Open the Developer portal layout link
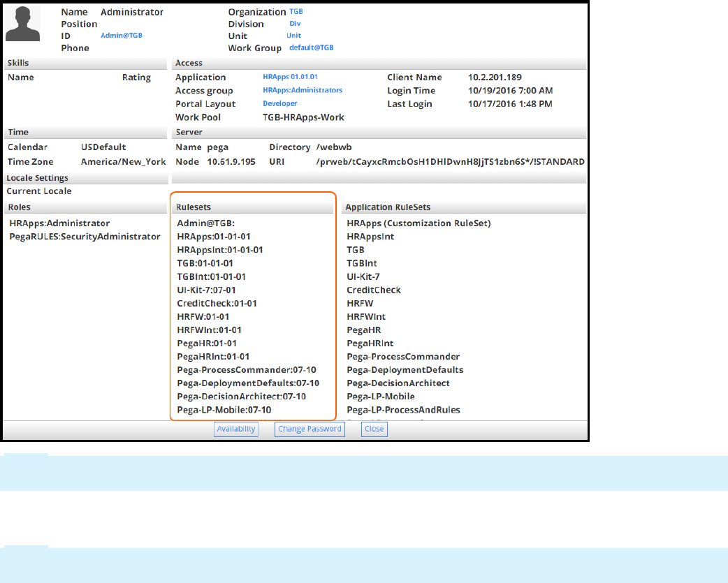This screenshot has height=583, width=728. (x=280, y=104)
